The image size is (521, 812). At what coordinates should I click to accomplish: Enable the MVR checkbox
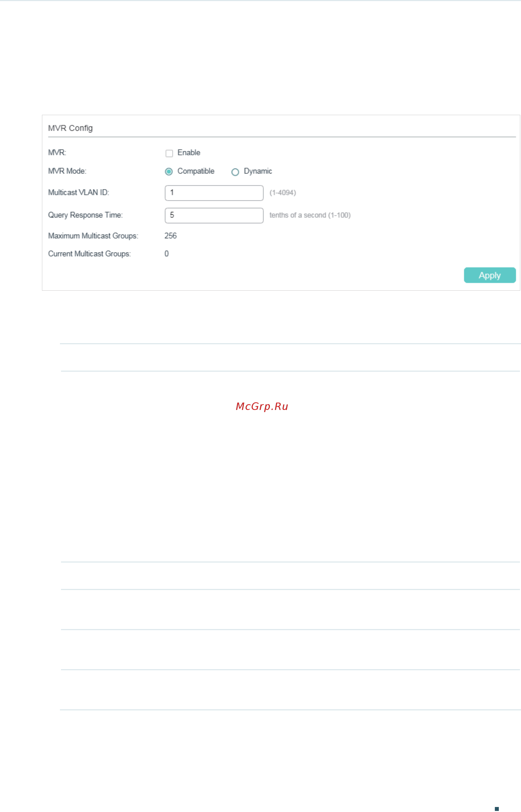[169, 153]
